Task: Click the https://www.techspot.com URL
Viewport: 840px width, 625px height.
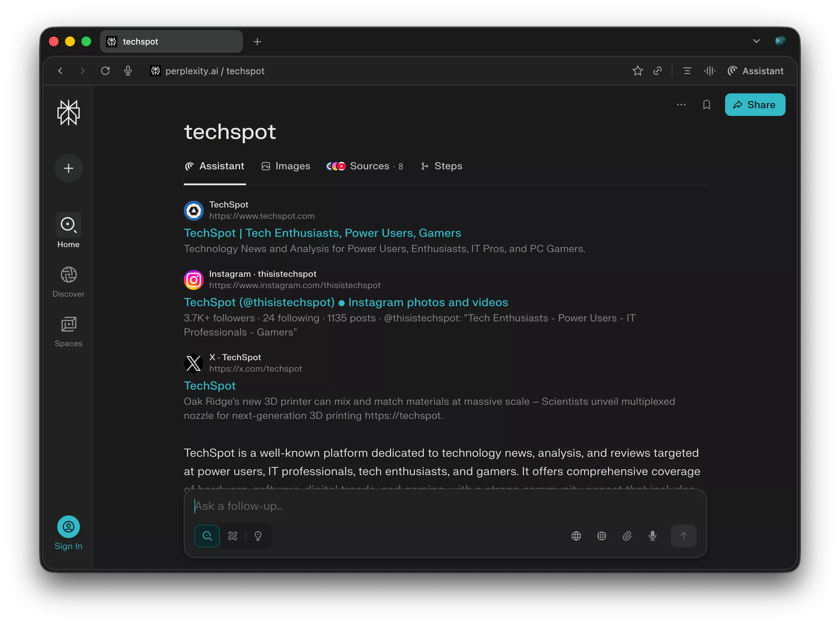Action: pos(262,216)
